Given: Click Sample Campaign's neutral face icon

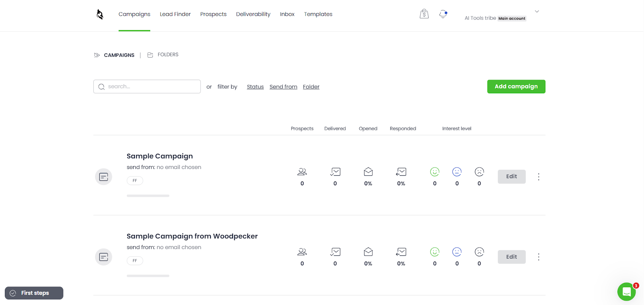Looking at the screenshot, I should pos(457,172).
